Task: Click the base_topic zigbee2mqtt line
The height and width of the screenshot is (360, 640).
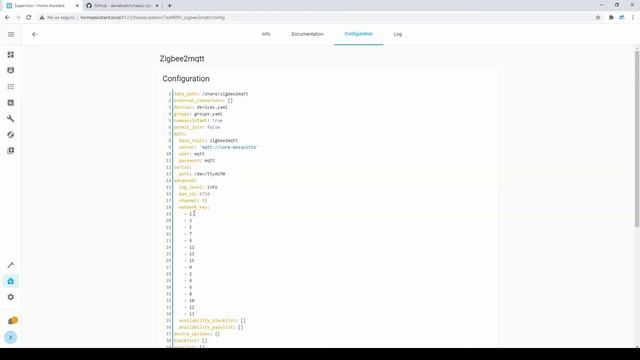Action: (x=208, y=140)
